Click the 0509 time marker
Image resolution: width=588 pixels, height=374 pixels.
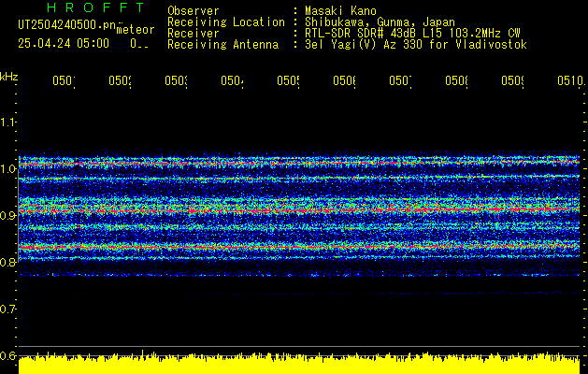point(512,80)
